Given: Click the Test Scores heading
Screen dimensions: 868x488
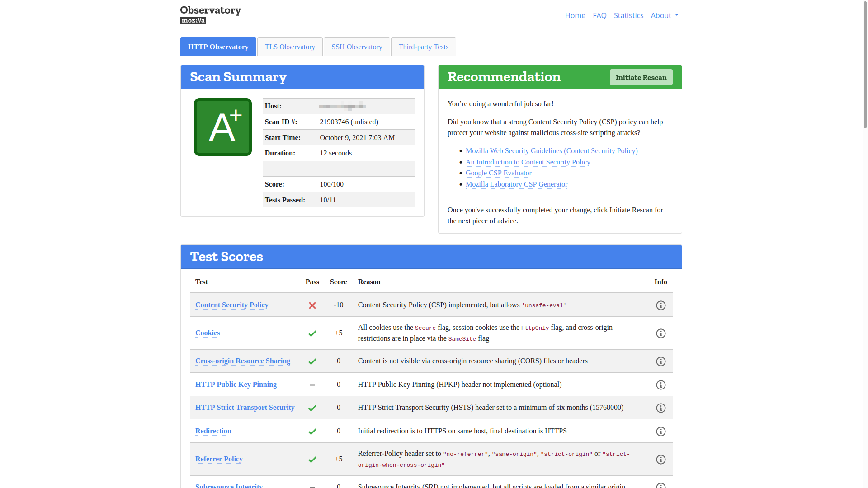Looking at the screenshot, I should coord(226,257).
